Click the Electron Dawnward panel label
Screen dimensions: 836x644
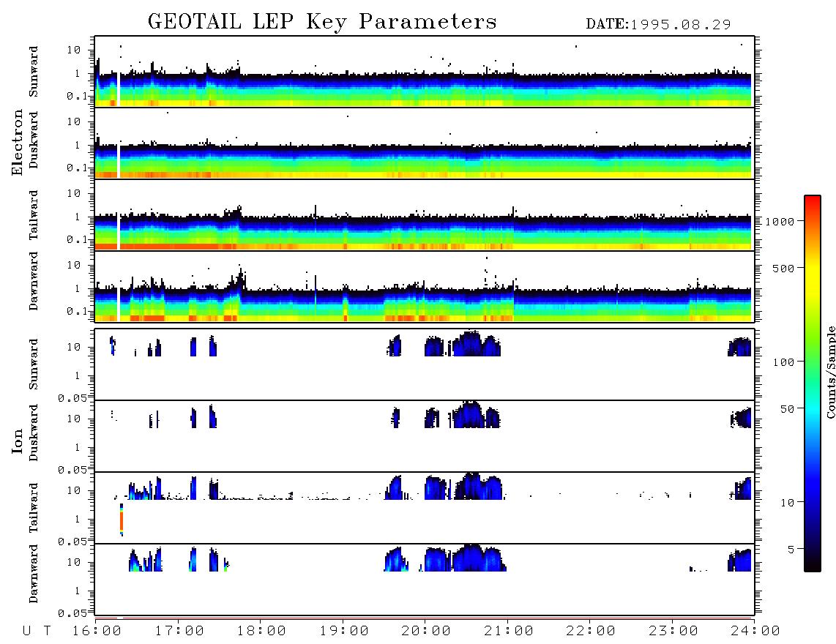[34, 281]
